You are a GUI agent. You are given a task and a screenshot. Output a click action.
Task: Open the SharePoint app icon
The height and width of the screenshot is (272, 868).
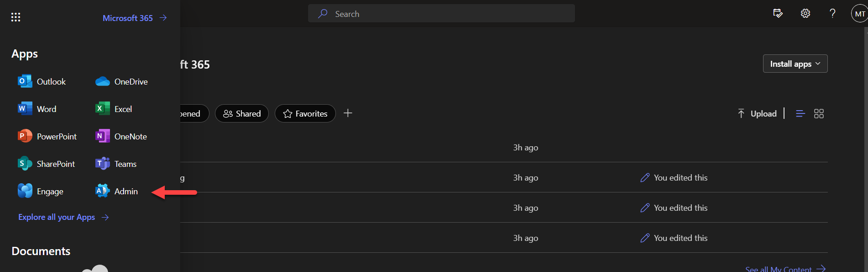click(x=25, y=164)
